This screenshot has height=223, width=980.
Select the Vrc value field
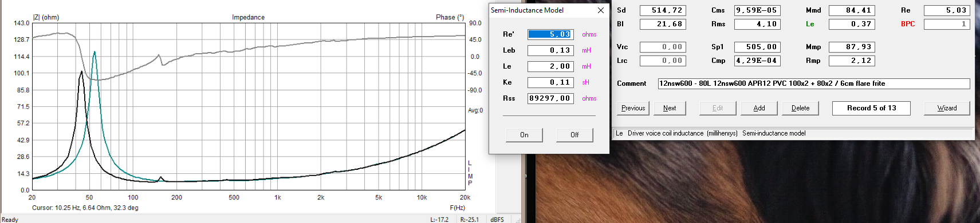[x=663, y=47]
